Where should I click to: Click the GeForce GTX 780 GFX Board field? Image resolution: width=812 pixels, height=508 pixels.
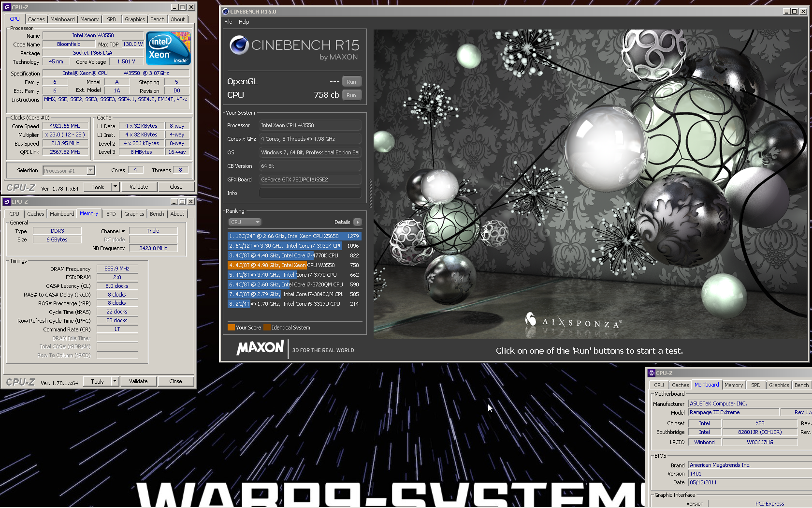click(310, 179)
